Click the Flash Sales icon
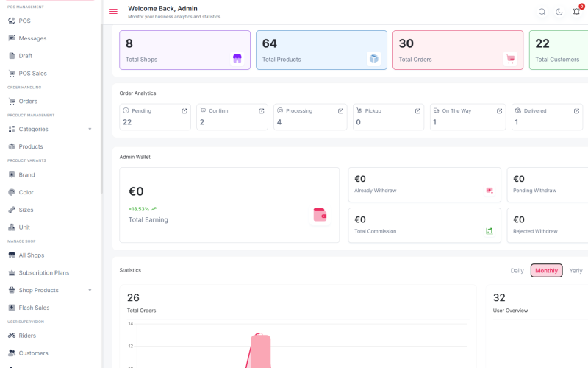The image size is (588, 368). click(x=12, y=308)
